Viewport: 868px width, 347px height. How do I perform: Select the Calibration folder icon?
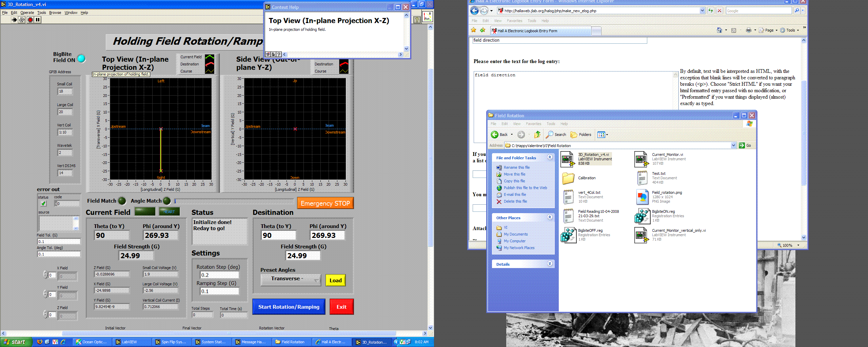click(x=568, y=178)
